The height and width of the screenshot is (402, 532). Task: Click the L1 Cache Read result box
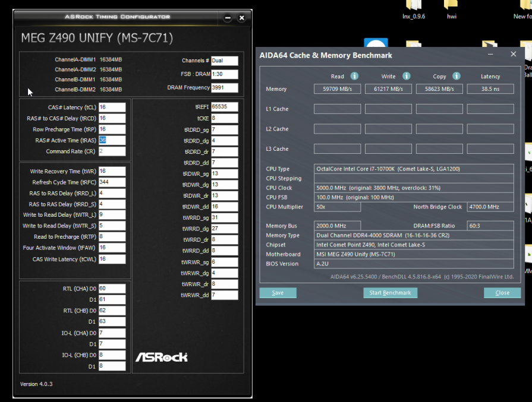coord(337,109)
